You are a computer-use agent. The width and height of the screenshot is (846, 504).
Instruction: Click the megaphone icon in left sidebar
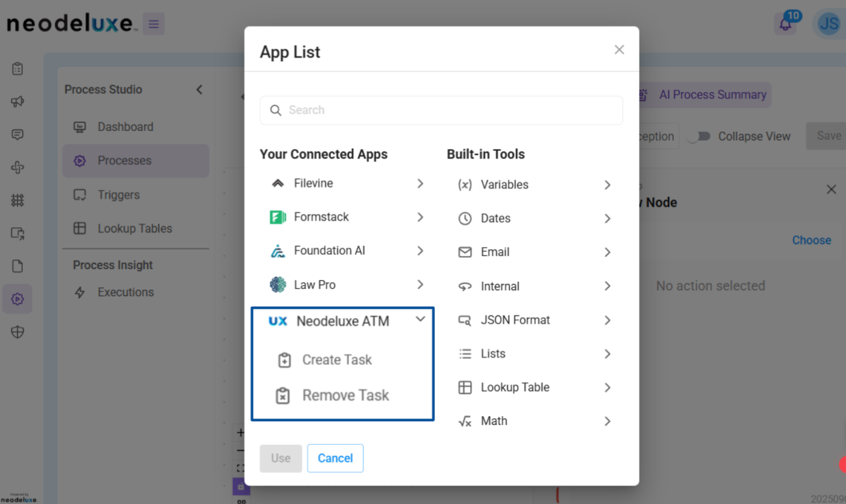(x=18, y=102)
